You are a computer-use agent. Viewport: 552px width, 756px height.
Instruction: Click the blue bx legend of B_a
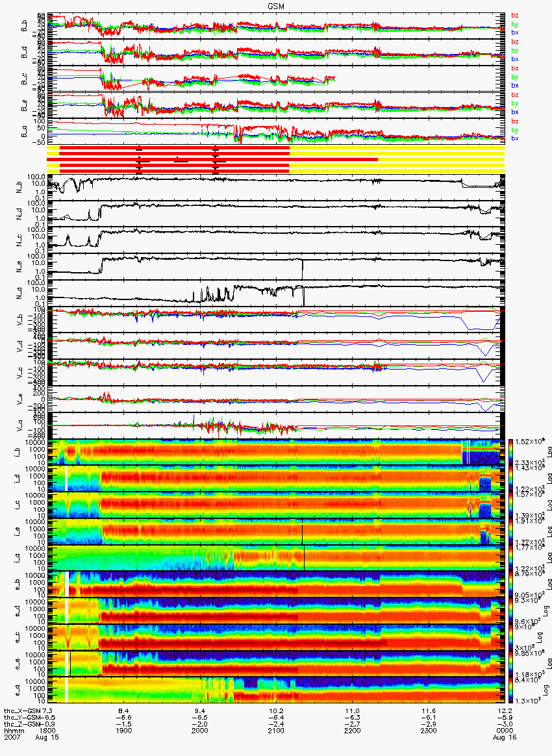[x=515, y=138]
